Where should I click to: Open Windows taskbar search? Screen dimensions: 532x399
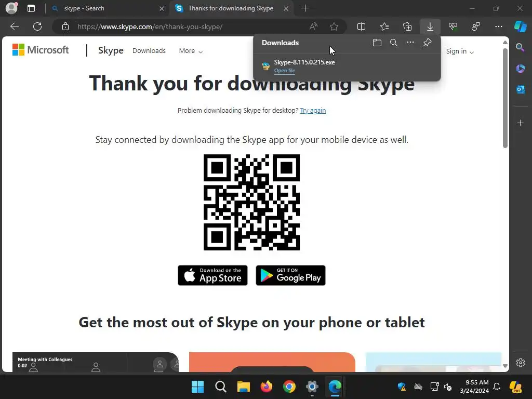click(x=220, y=387)
